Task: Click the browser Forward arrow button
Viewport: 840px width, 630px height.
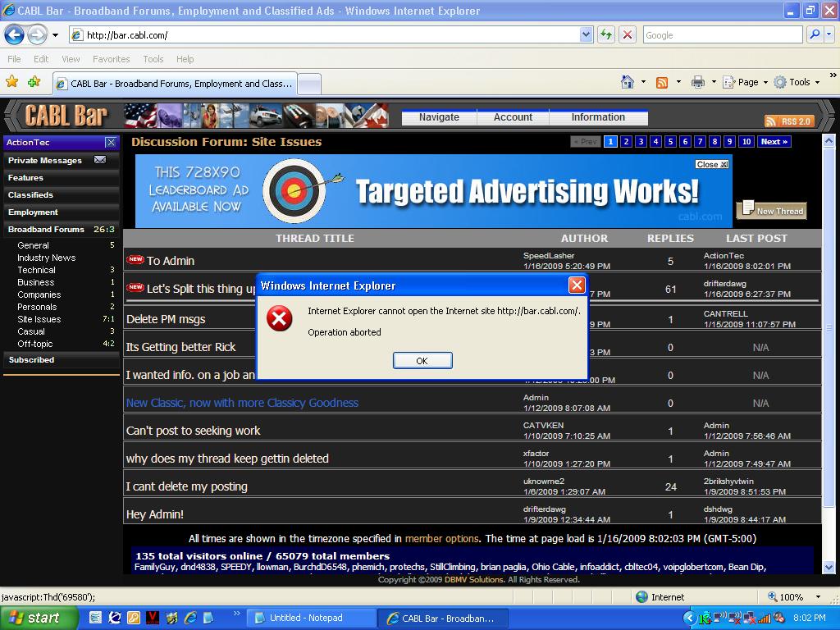Action: (x=37, y=34)
